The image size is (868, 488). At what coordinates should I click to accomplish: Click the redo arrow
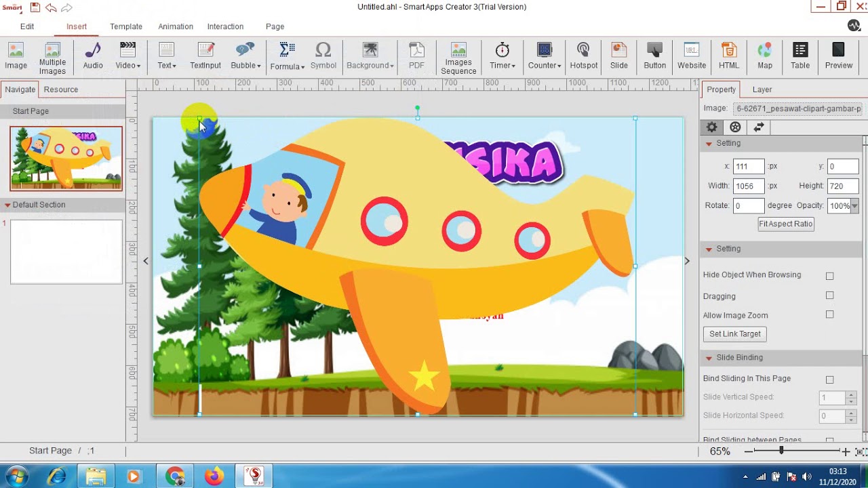(66, 7)
